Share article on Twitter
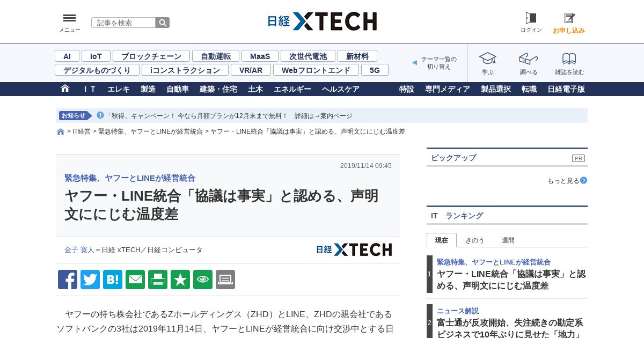 tap(90, 280)
